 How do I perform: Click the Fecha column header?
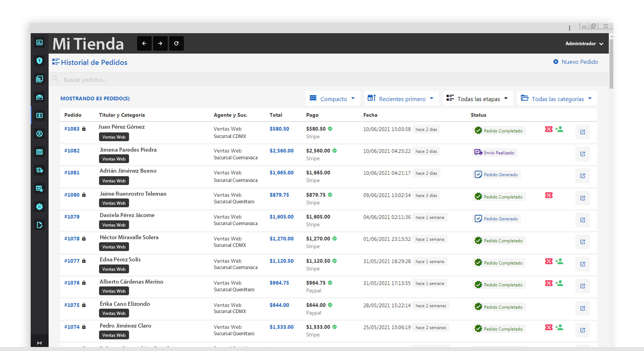(x=370, y=115)
